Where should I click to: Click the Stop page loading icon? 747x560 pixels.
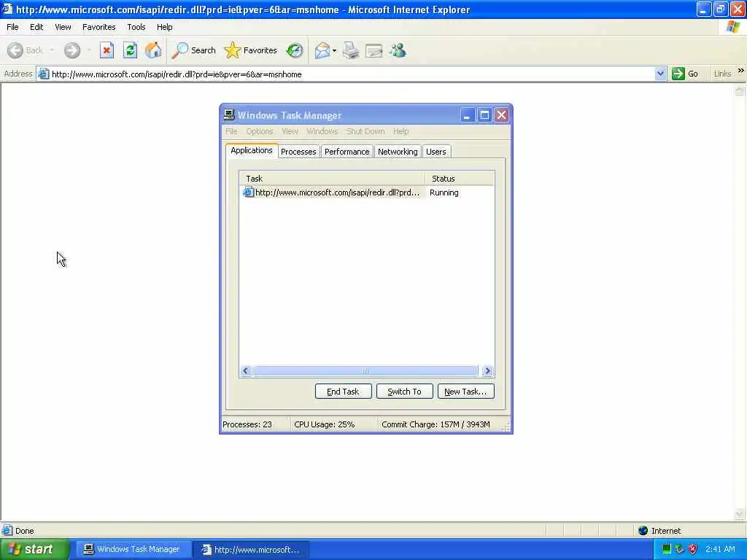[107, 50]
